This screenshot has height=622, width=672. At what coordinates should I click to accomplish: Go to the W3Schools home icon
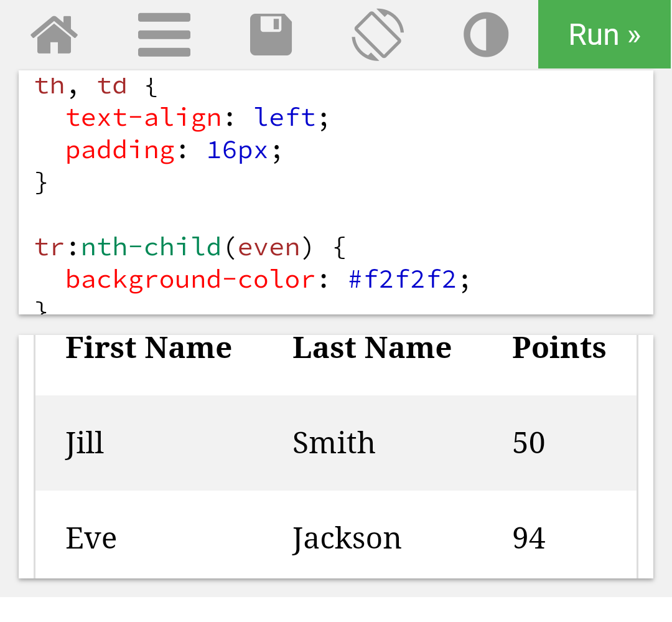pos(54,34)
